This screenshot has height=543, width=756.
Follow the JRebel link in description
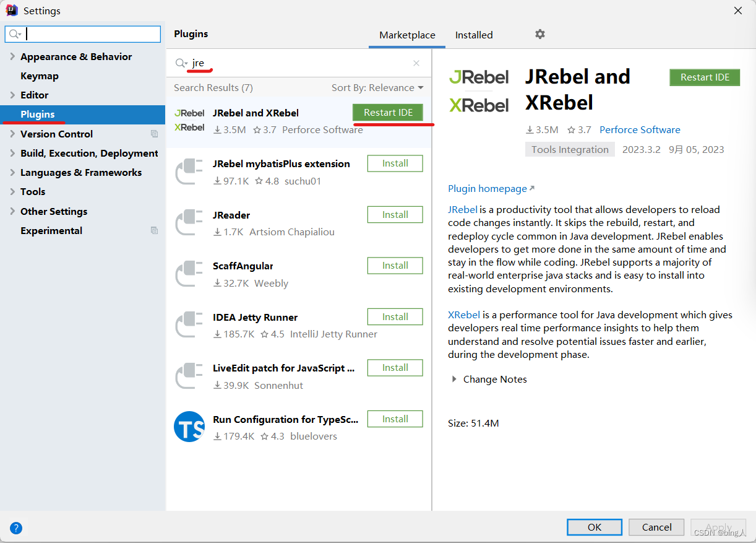coord(463,209)
